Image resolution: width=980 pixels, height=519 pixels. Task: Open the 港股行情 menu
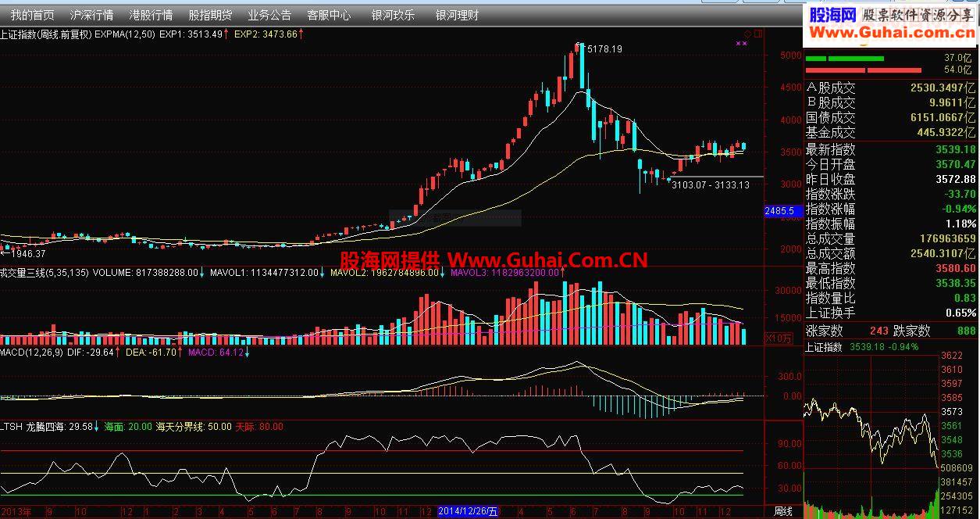pyautogui.click(x=151, y=15)
